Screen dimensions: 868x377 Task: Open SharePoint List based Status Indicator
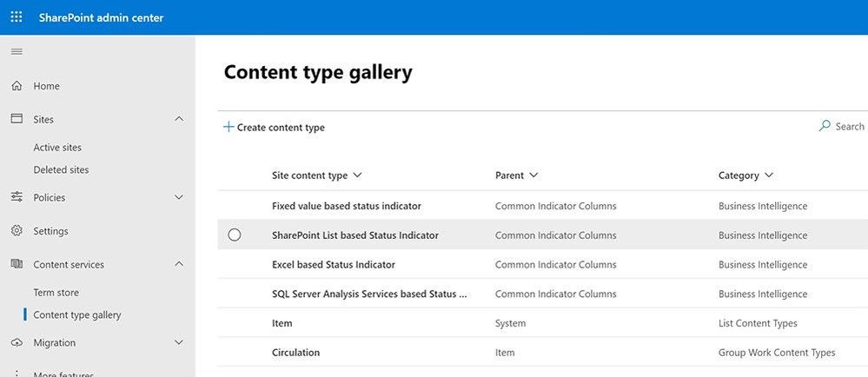[355, 235]
